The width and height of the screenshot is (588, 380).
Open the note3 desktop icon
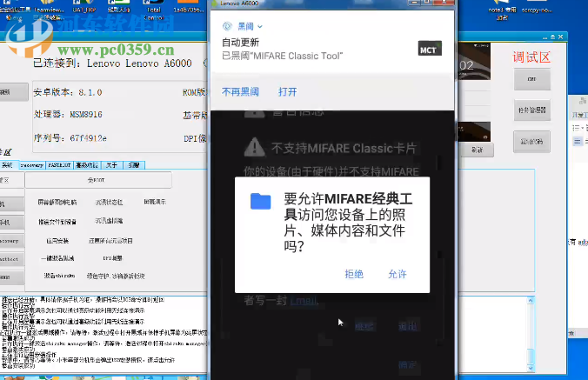click(502, 10)
